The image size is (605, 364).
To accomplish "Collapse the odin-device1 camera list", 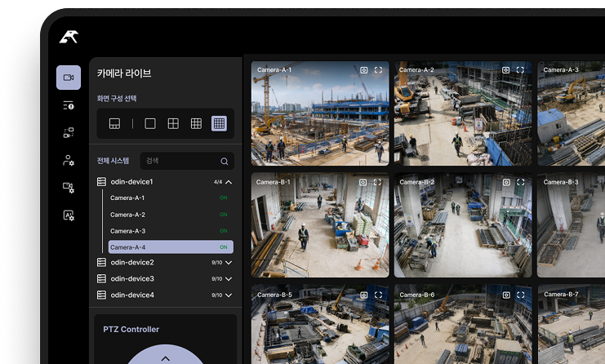I will click(x=229, y=182).
